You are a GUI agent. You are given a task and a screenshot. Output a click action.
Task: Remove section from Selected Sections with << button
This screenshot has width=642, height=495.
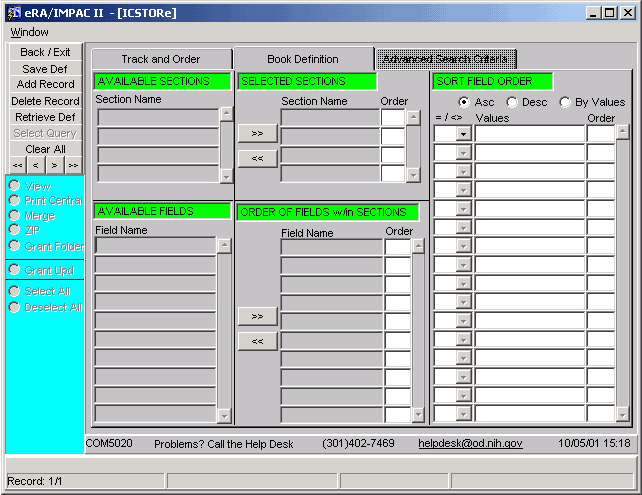(x=258, y=158)
